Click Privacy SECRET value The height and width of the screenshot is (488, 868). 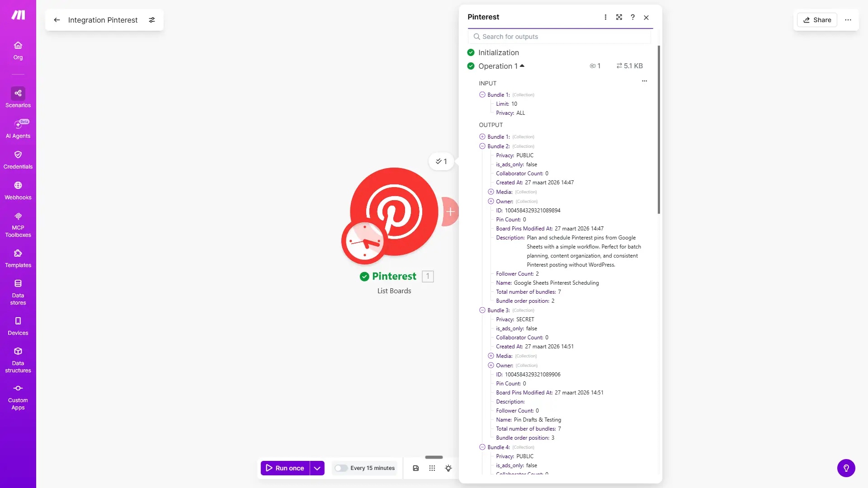525,319
